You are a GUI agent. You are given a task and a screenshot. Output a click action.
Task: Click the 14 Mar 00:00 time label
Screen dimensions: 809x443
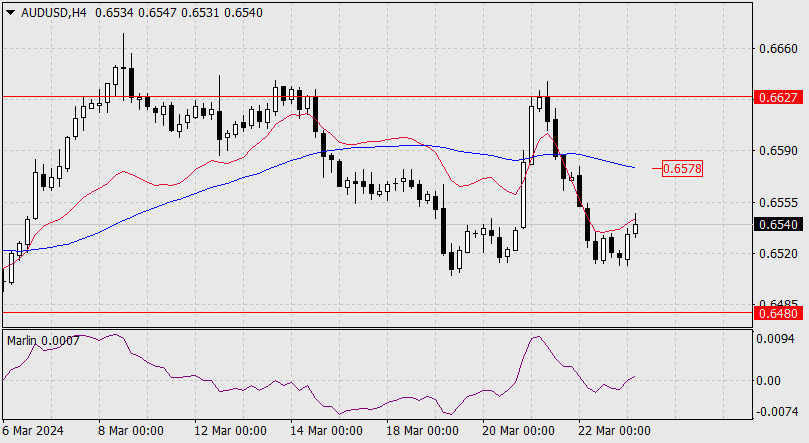[326, 431]
